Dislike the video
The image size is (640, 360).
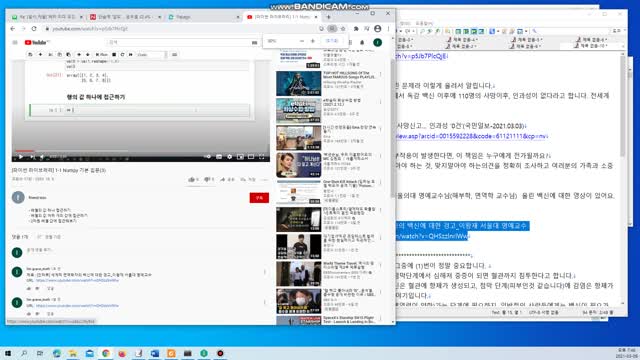[x=209, y=179]
